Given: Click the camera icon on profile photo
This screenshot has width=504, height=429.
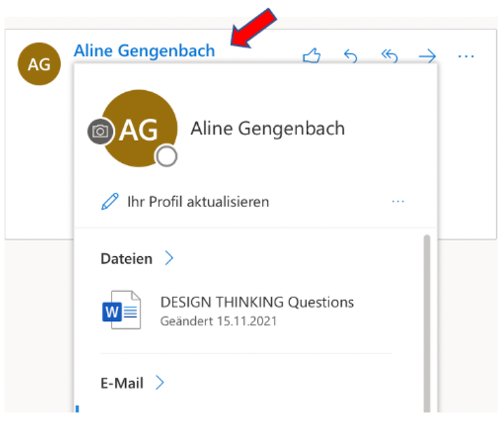Looking at the screenshot, I should click(x=100, y=132).
